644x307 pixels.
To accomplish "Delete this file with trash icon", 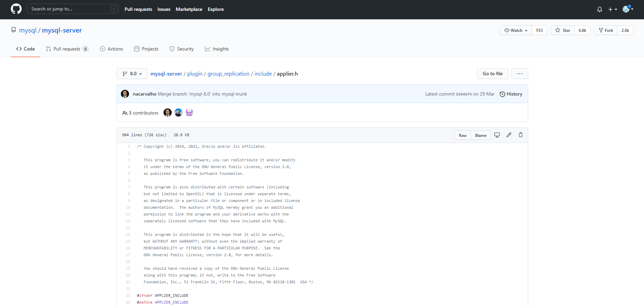I will [x=521, y=135].
